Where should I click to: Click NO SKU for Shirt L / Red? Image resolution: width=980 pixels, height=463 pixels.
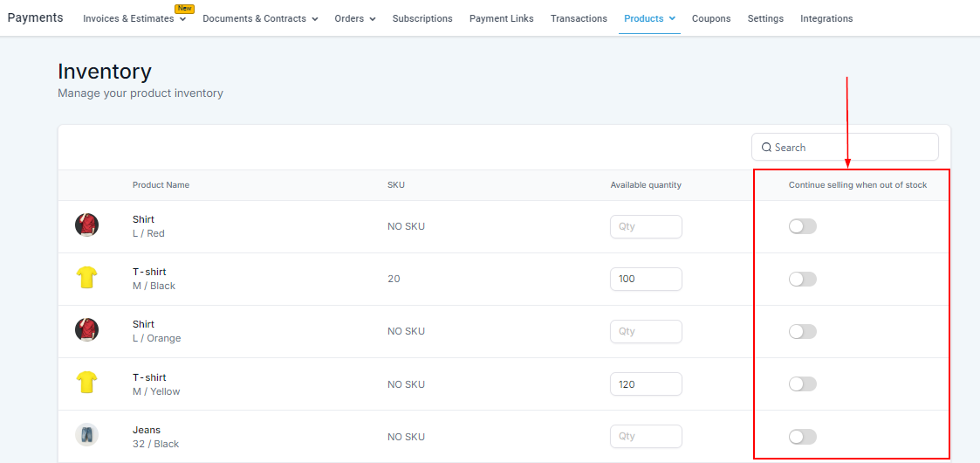[x=407, y=226]
